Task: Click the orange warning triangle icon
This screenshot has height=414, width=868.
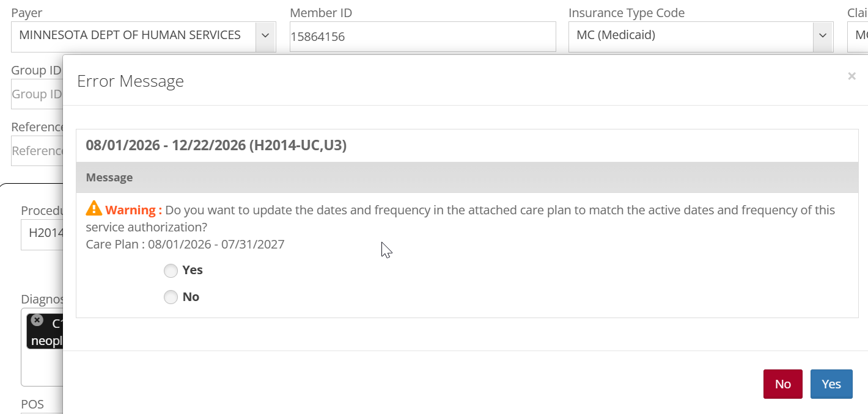Action: coord(94,209)
